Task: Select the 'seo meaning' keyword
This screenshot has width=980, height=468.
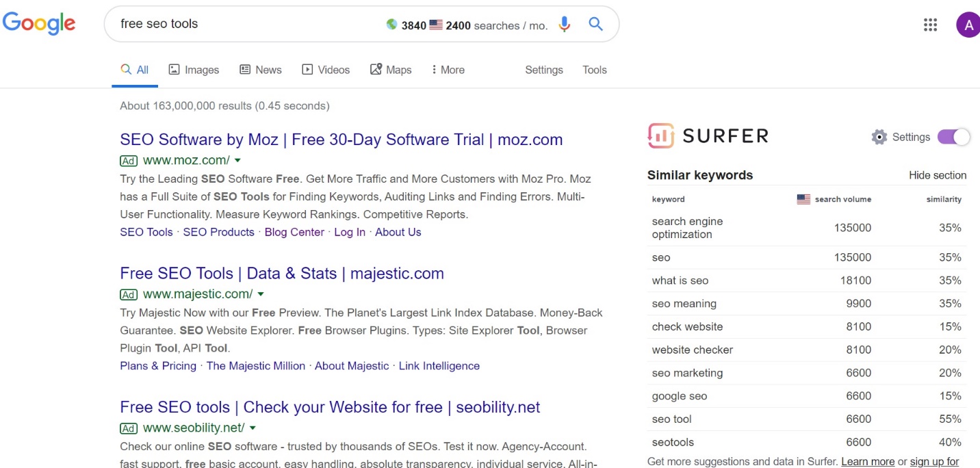Action: [x=684, y=304]
